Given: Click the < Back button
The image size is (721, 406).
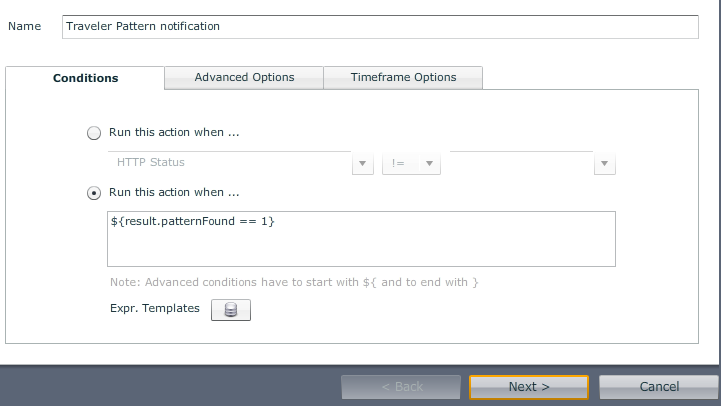Looking at the screenshot, I should [x=401, y=387].
